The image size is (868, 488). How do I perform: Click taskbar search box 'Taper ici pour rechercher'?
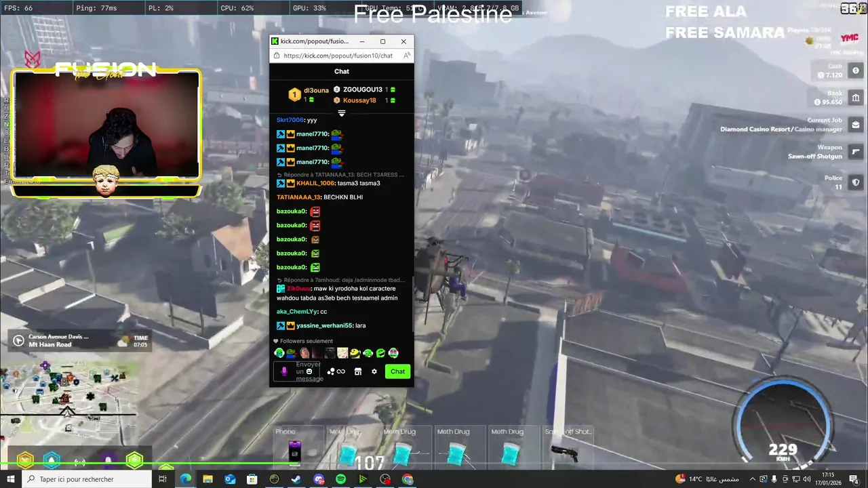(x=87, y=479)
